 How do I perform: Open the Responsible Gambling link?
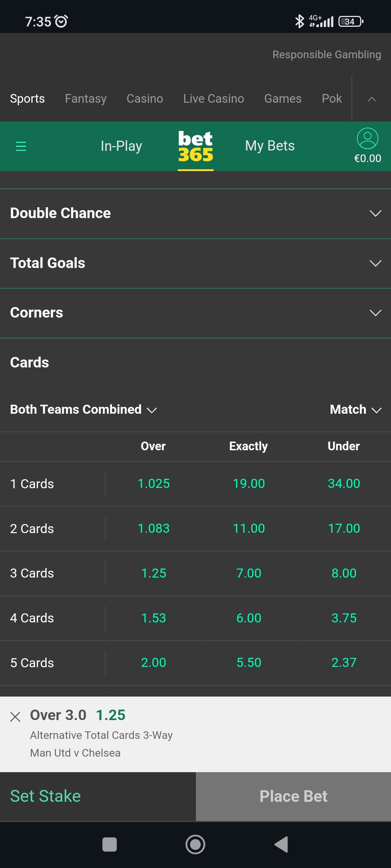(x=327, y=55)
